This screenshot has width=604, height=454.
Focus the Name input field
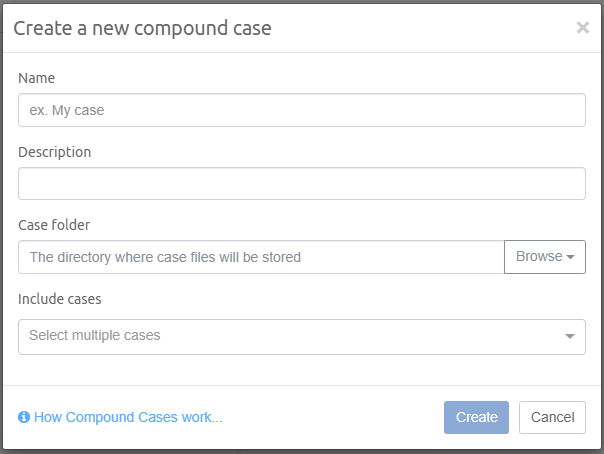tap(301, 110)
